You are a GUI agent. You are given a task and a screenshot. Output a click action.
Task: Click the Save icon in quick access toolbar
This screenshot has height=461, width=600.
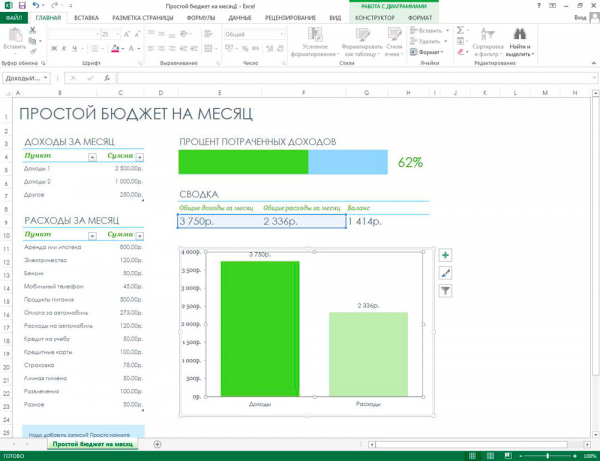tap(22, 5)
